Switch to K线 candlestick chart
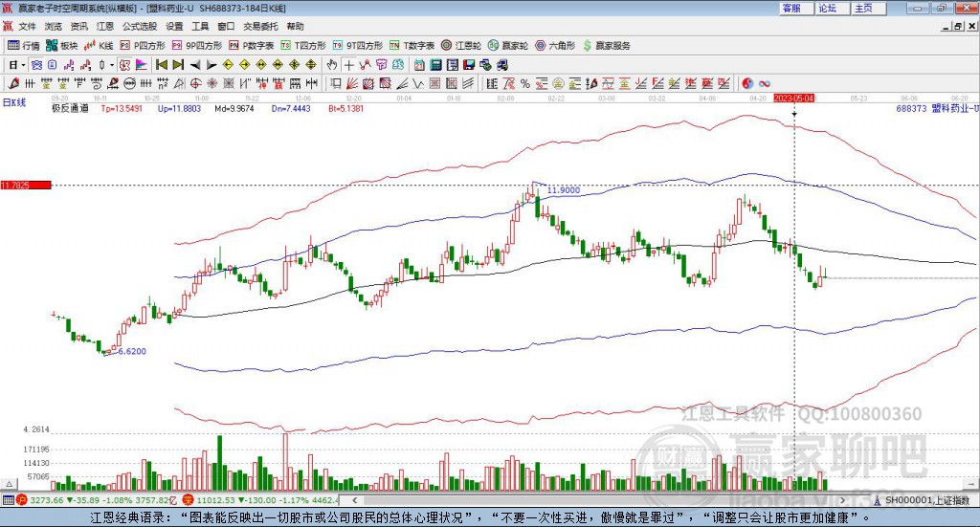 pyautogui.click(x=99, y=46)
